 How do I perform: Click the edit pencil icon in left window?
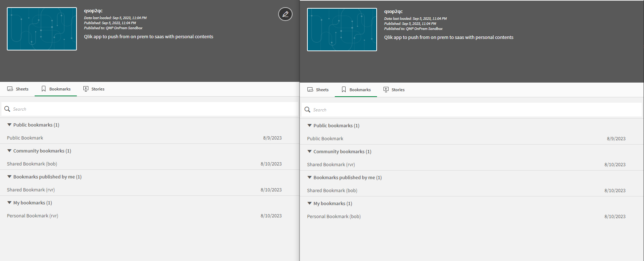click(285, 14)
